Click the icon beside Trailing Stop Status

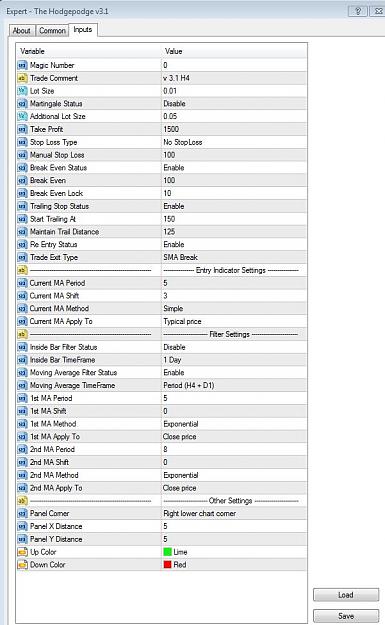(x=22, y=206)
